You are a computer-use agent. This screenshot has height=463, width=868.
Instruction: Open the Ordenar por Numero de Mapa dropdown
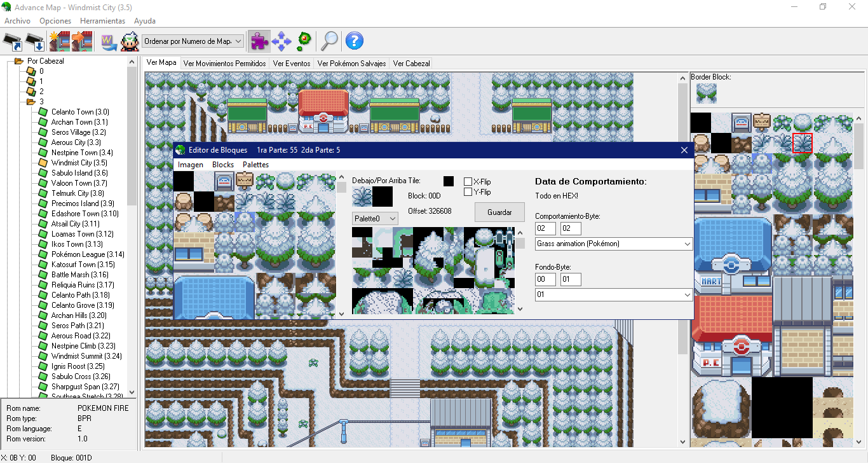point(193,41)
